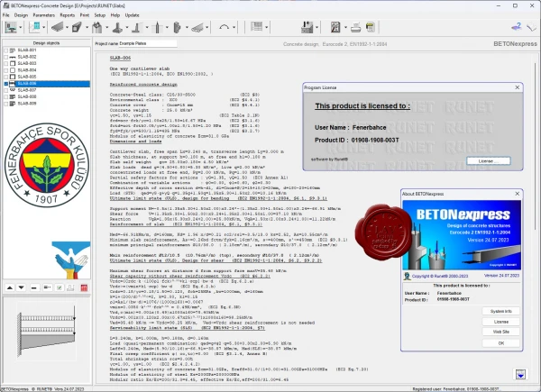This screenshot has height=392, width=541.
Task: Open the Design menu
Action: [21, 15]
